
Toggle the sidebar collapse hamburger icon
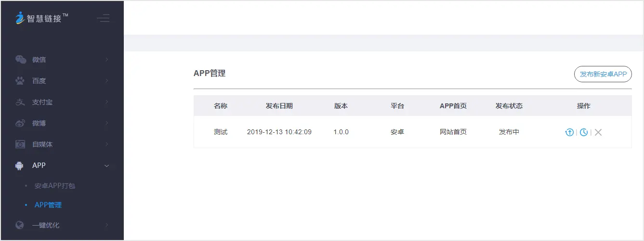[x=103, y=19]
